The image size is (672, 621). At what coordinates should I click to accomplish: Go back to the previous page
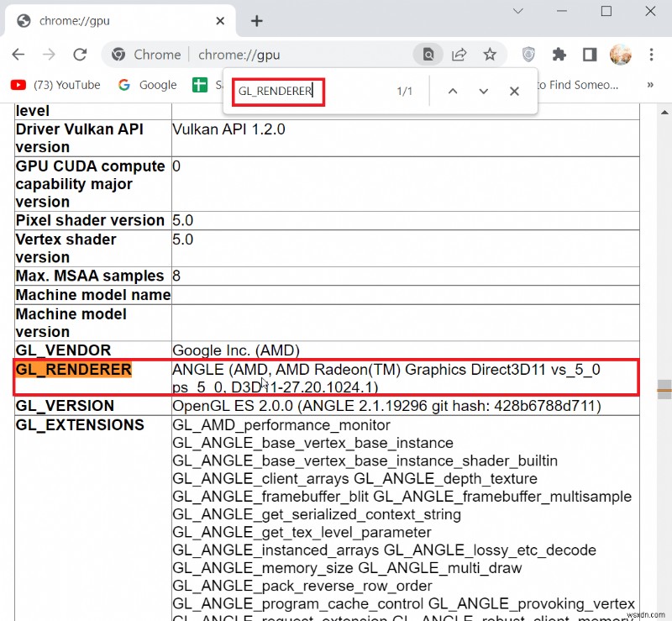tap(18, 55)
